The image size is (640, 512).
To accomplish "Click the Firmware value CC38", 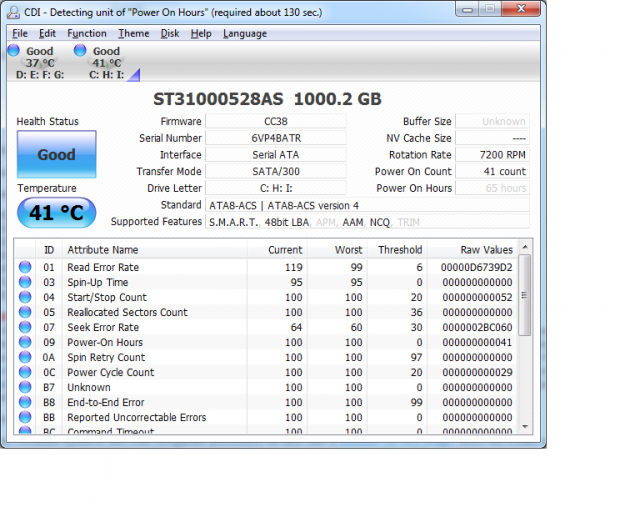I will point(276,121).
